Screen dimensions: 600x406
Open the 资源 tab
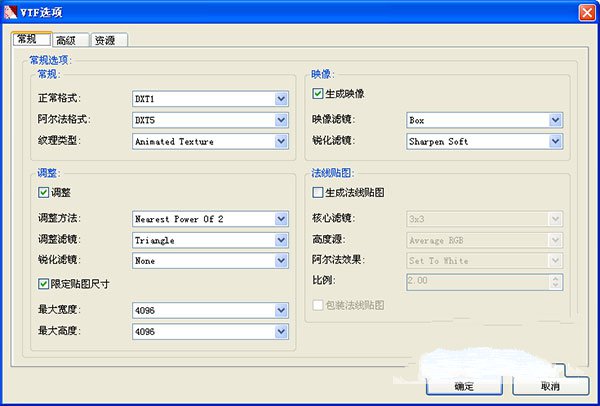pos(109,40)
